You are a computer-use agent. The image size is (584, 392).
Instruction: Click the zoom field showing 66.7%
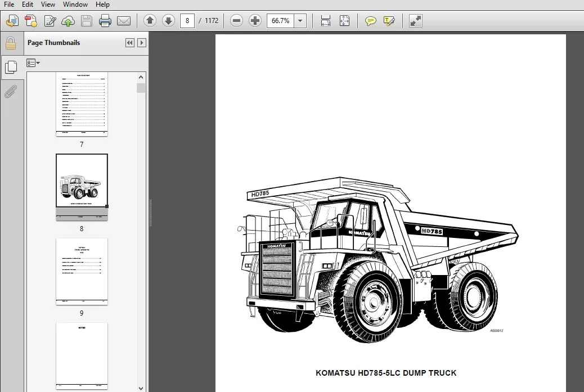(280, 20)
